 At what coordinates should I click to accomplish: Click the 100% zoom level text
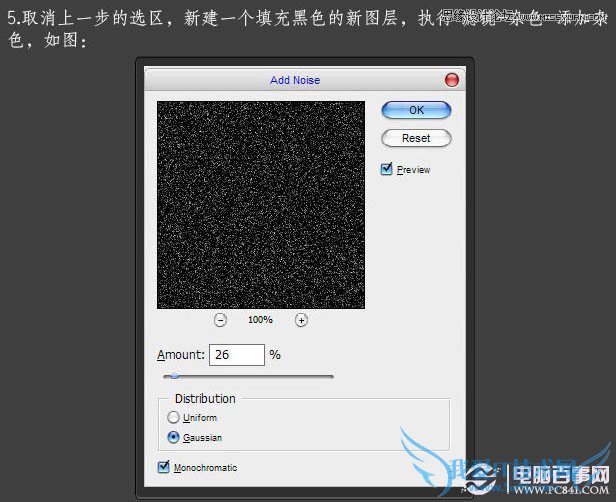coord(260,320)
